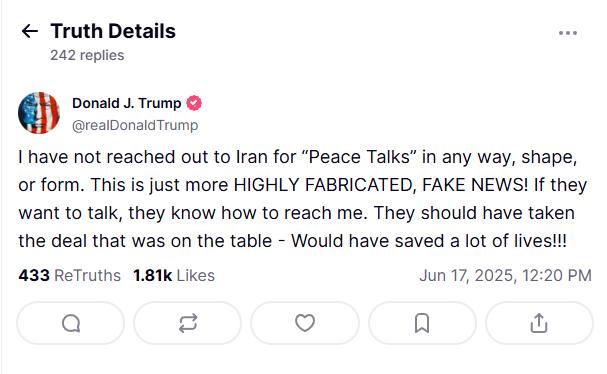607x374 pixels.
Task: Click the post's first line about Iran
Action: pos(298,158)
